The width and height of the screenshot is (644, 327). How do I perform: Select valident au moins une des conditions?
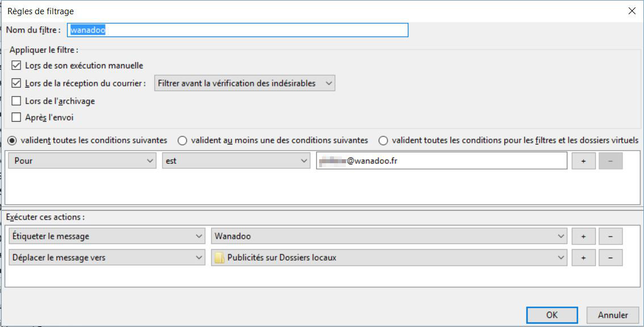[182, 140]
